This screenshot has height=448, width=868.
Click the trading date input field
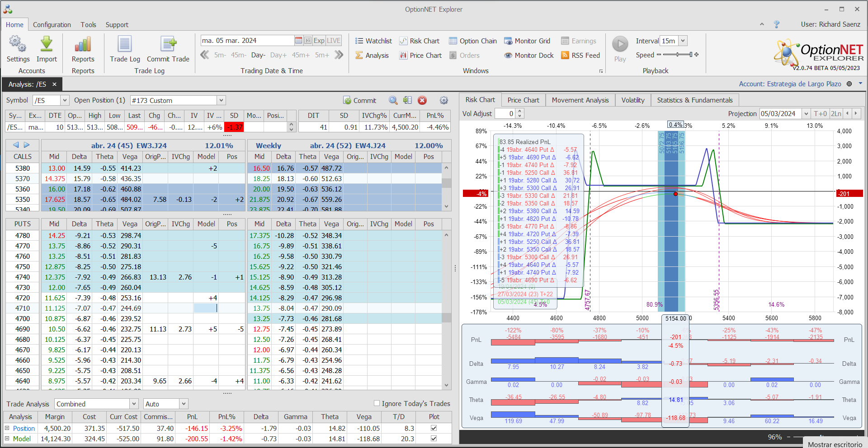(x=247, y=41)
